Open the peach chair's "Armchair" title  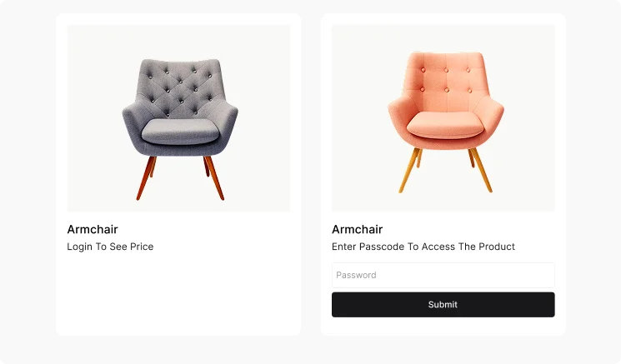point(357,229)
